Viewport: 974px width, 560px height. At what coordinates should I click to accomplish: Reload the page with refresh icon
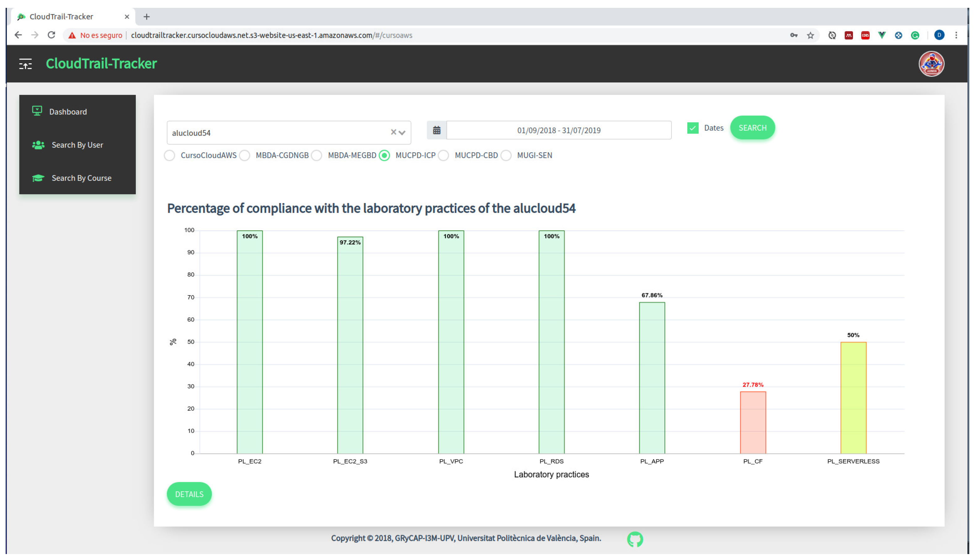(x=51, y=35)
